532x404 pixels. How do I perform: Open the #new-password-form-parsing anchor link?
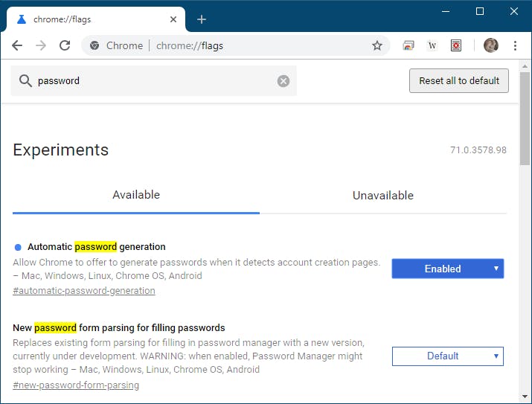[x=76, y=385]
